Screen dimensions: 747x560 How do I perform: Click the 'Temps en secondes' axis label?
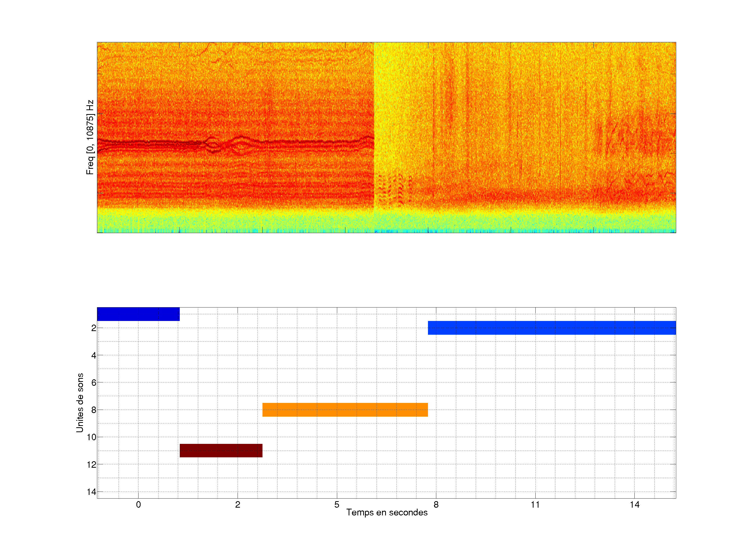387,512
